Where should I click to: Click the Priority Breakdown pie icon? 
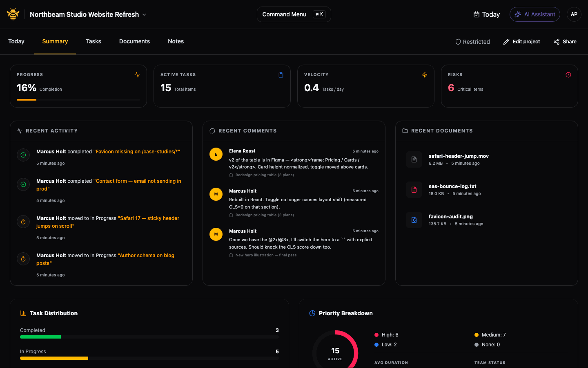point(312,313)
